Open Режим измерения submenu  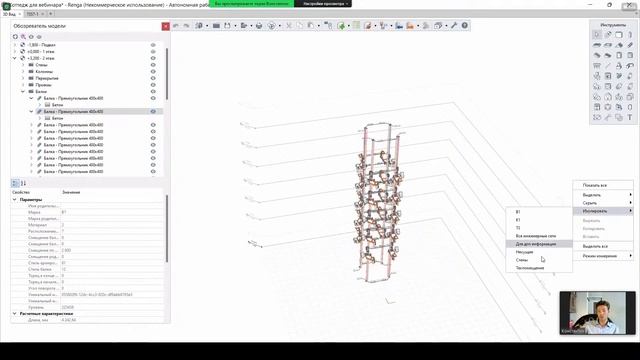click(x=603, y=256)
